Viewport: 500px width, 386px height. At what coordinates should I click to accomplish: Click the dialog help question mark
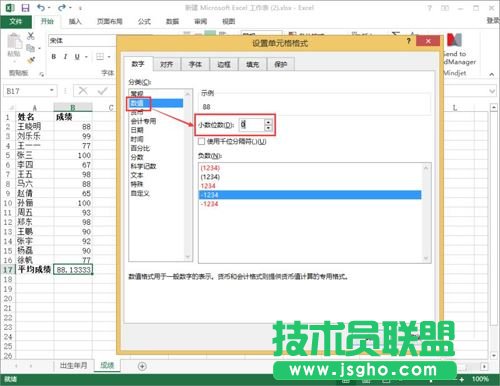coord(409,41)
